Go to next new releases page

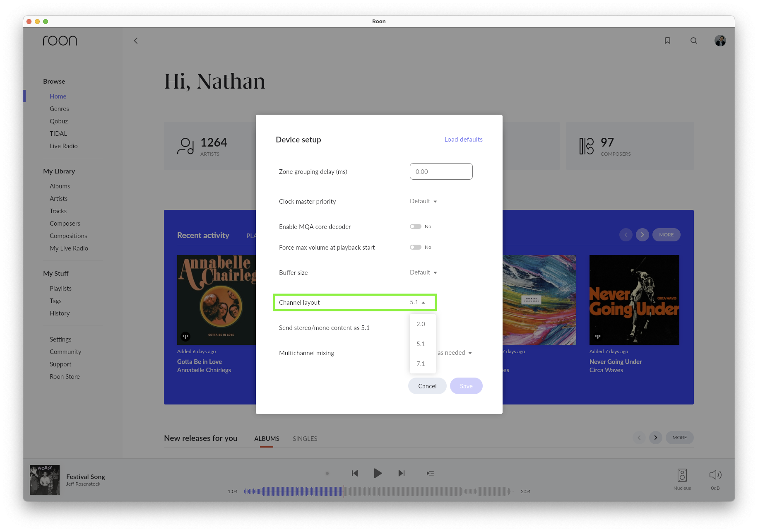click(x=656, y=438)
